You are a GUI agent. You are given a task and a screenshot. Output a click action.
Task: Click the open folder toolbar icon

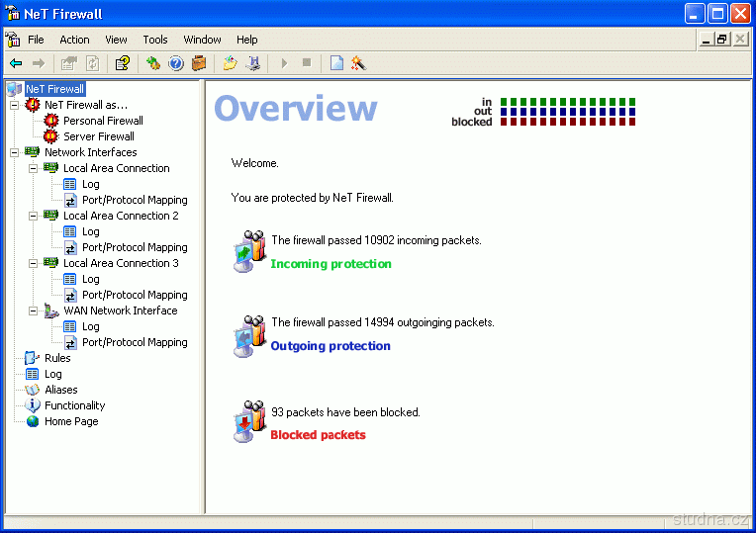[230, 63]
